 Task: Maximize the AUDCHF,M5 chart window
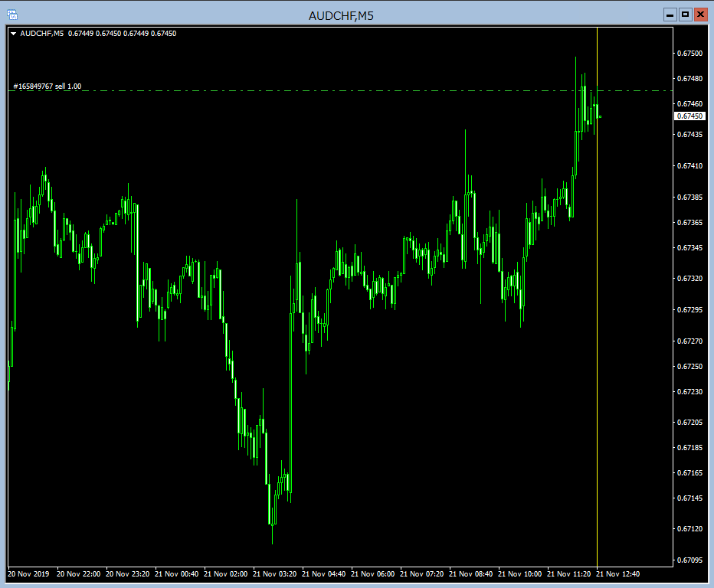(x=685, y=15)
